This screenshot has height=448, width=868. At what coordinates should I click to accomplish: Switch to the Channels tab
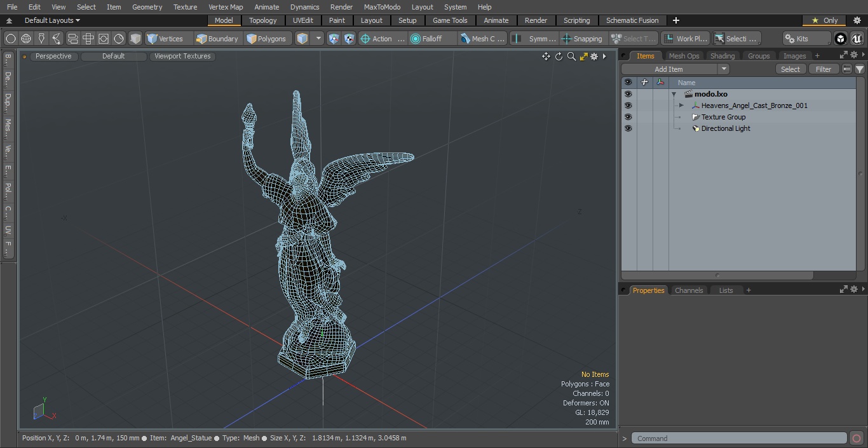point(689,290)
